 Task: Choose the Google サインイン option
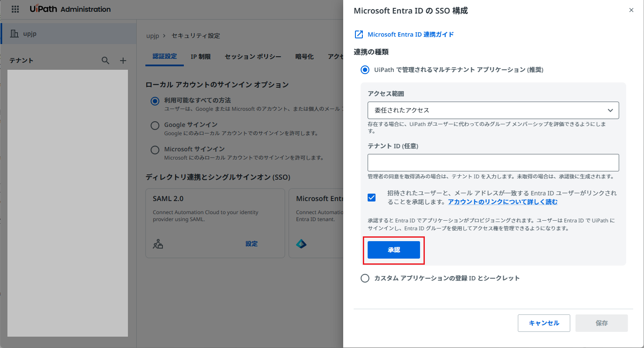[x=155, y=126]
